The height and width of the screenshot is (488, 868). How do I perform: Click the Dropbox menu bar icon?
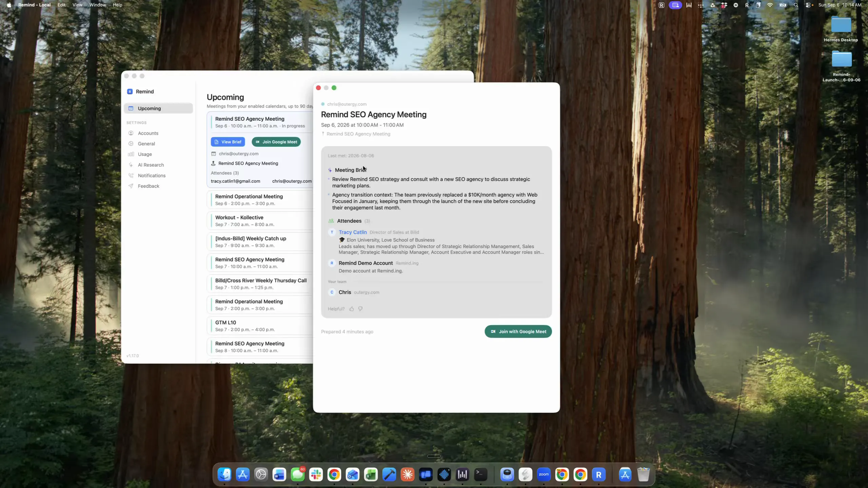click(x=724, y=5)
